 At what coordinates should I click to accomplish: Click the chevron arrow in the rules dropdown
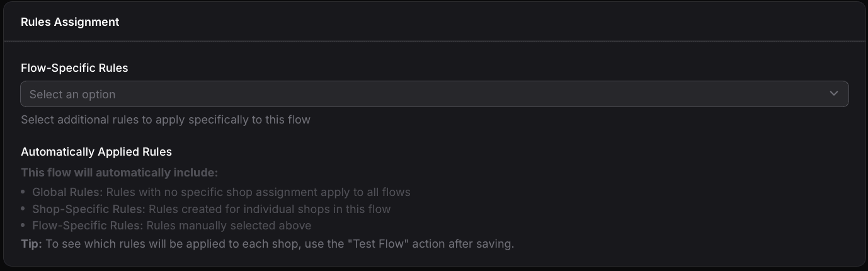[833, 94]
